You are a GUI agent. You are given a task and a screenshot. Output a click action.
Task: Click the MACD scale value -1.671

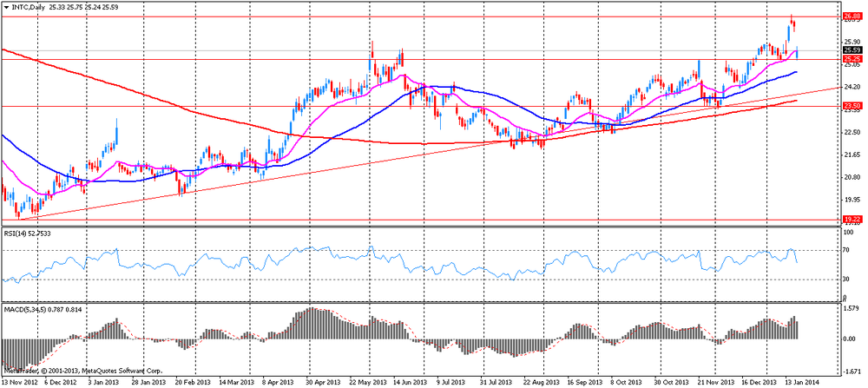[851, 372]
